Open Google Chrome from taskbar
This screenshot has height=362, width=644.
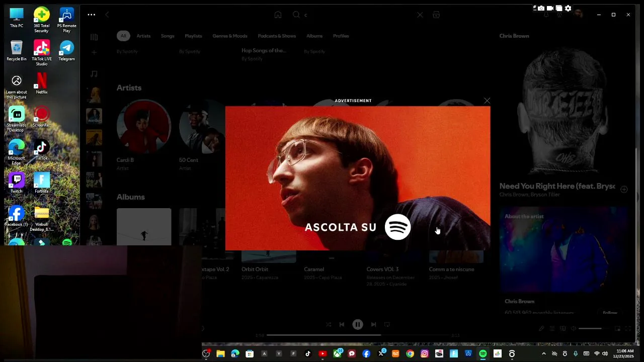tap(410, 354)
